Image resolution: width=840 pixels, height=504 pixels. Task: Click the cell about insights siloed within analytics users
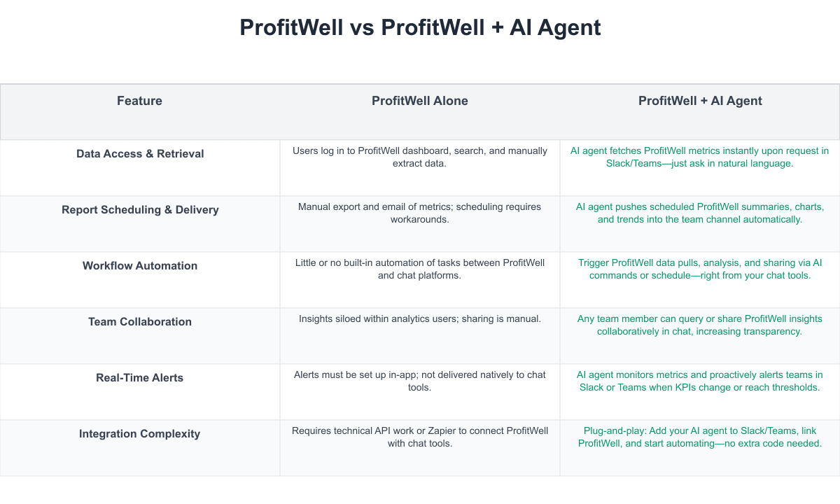(420, 319)
